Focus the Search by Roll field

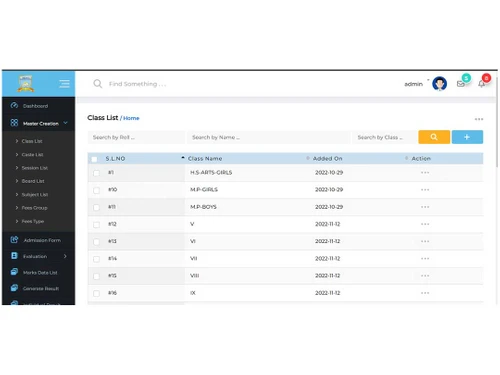[136, 137]
